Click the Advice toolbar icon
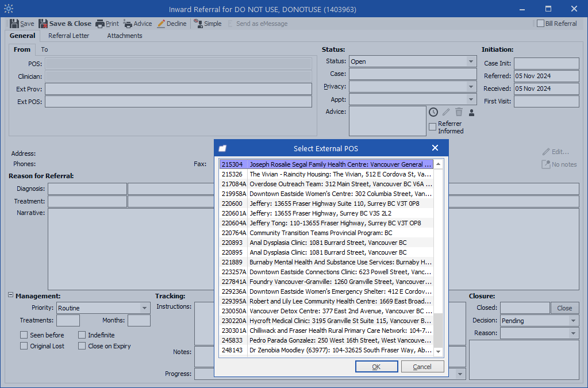 pos(137,24)
